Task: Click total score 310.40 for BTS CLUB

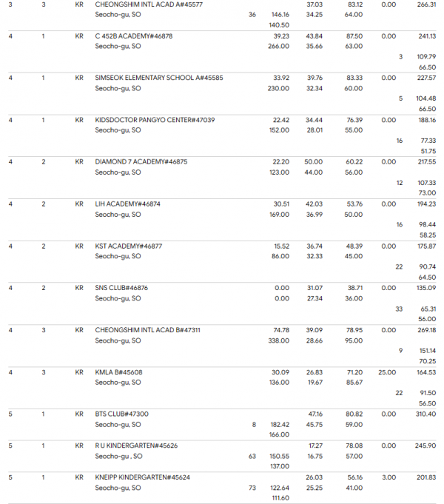Action: pyautogui.click(x=425, y=414)
